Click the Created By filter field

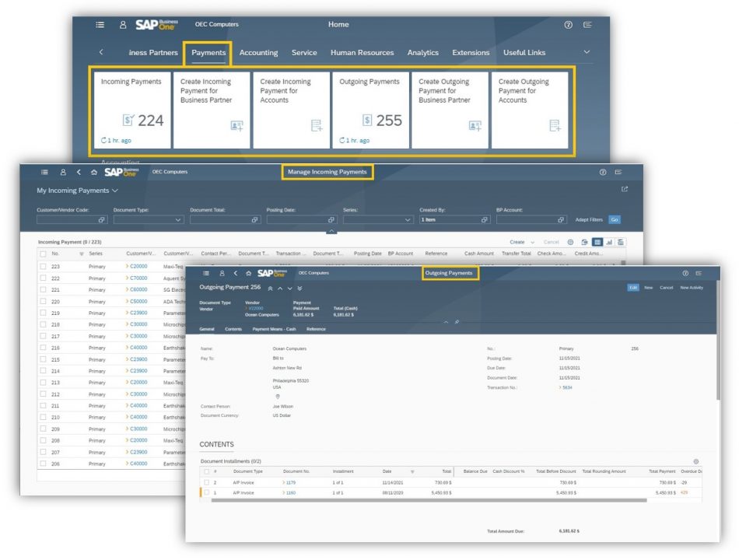pyautogui.click(x=455, y=219)
